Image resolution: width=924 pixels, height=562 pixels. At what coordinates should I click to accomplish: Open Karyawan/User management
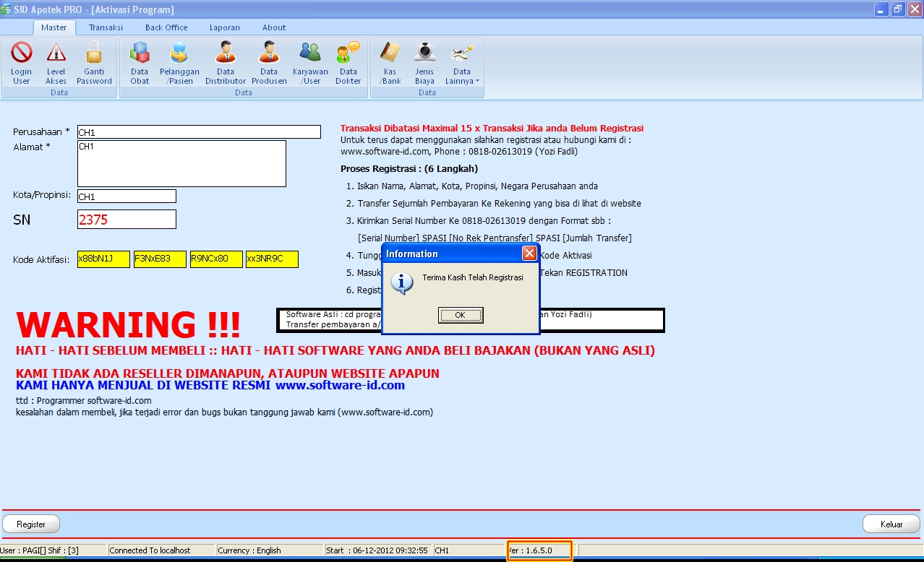point(310,61)
